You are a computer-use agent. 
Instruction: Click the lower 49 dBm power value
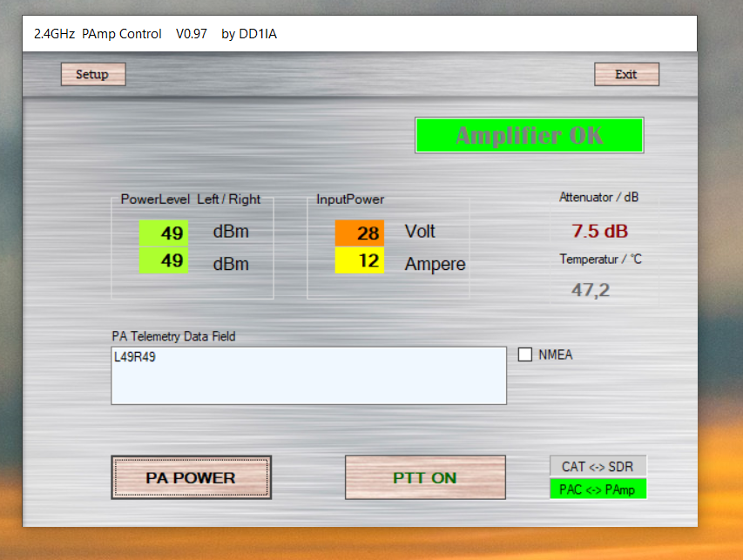click(164, 260)
